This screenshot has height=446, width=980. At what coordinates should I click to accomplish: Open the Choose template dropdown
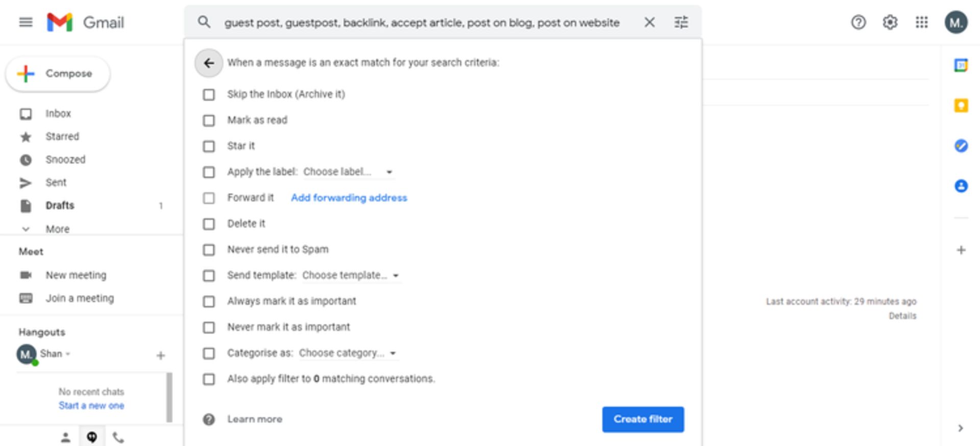tap(350, 275)
